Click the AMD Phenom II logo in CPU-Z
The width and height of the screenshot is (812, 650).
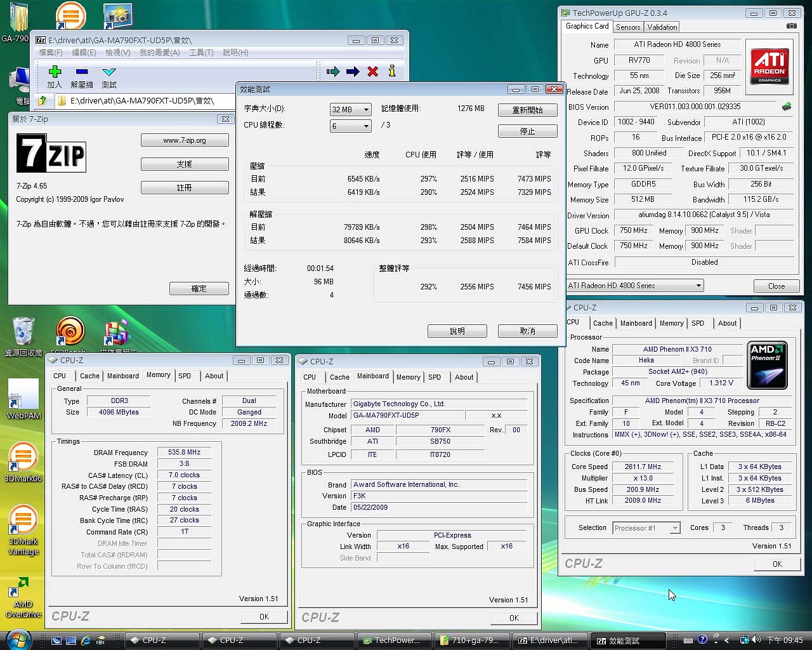(768, 365)
